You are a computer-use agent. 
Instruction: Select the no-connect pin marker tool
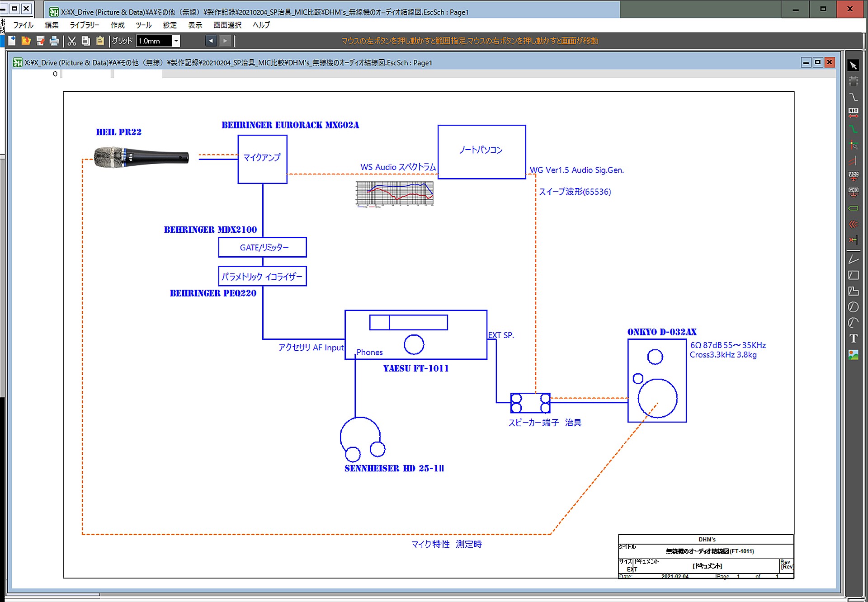point(853,240)
